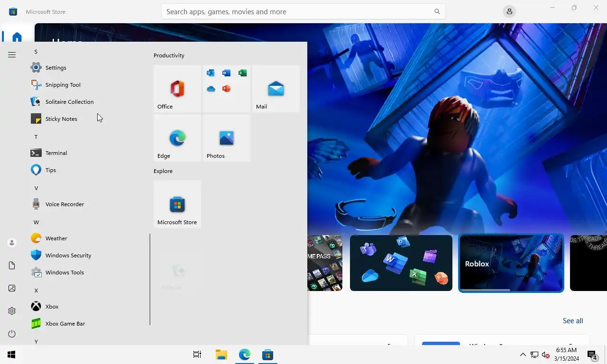Select the Roblox featured thumbnail
This screenshot has height=364, width=607.
click(511, 264)
